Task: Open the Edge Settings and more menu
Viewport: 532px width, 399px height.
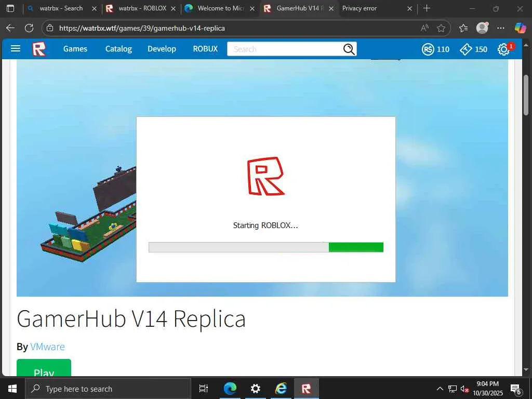Action: click(501, 28)
